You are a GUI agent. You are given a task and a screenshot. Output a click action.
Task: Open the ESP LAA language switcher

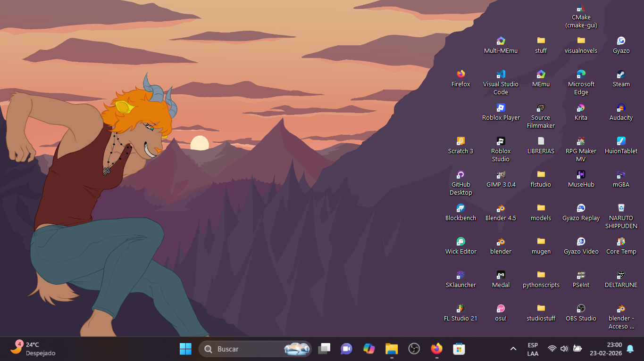[x=533, y=349]
